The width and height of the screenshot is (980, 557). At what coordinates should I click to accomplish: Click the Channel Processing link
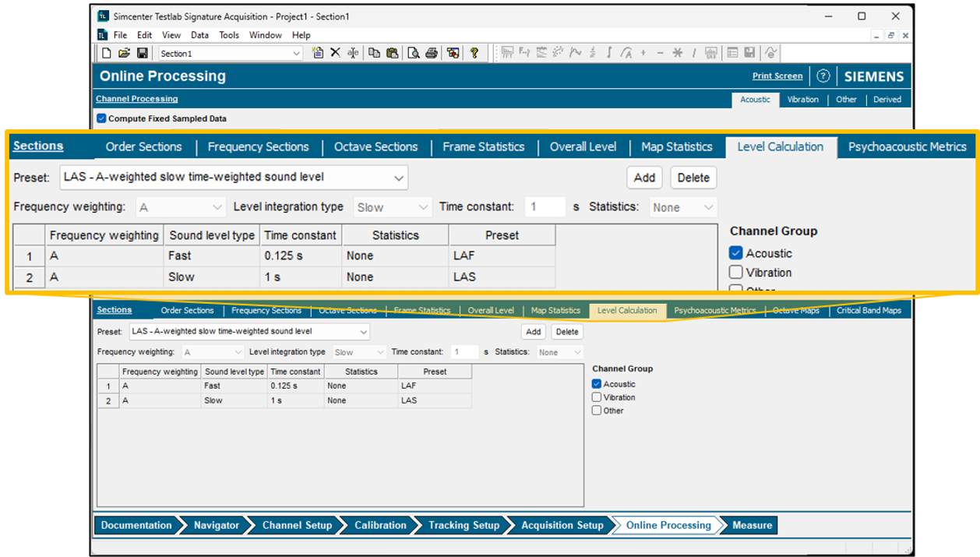click(x=136, y=99)
